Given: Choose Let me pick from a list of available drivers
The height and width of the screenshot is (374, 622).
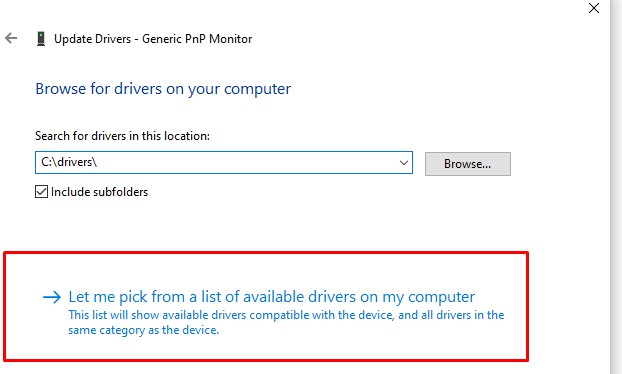Looking at the screenshot, I should (x=272, y=297).
